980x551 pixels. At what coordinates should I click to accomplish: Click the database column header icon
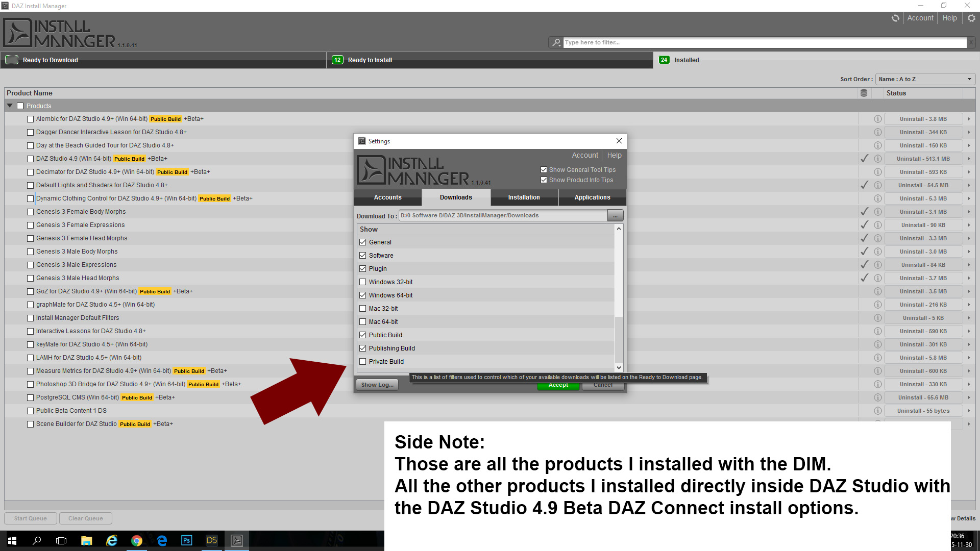[x=864, y=93]
